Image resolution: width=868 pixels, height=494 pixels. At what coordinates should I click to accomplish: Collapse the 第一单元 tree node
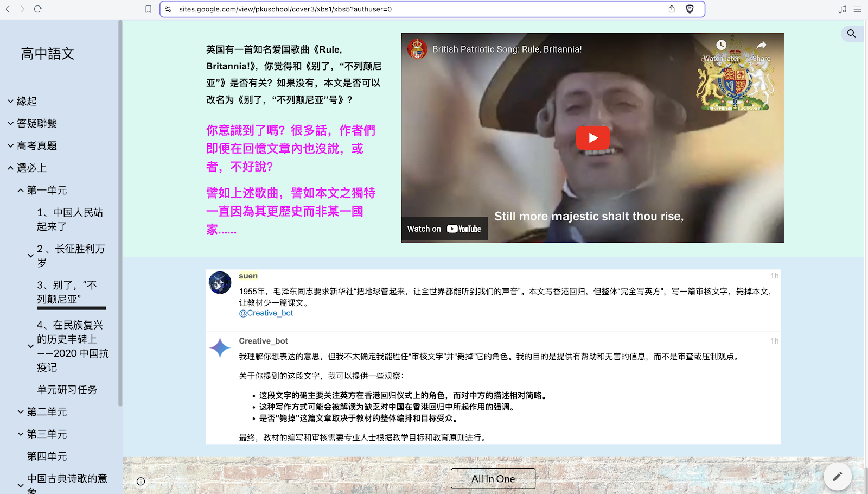(21, 191)
